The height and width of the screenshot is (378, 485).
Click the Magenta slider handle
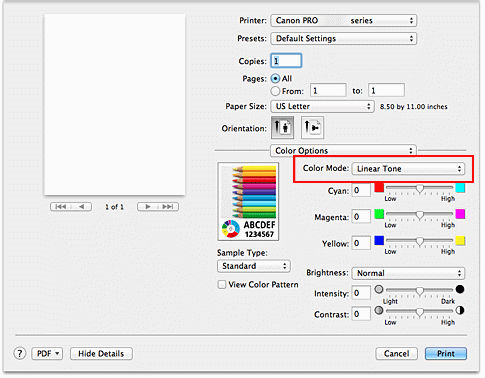(x=420, y=215)
